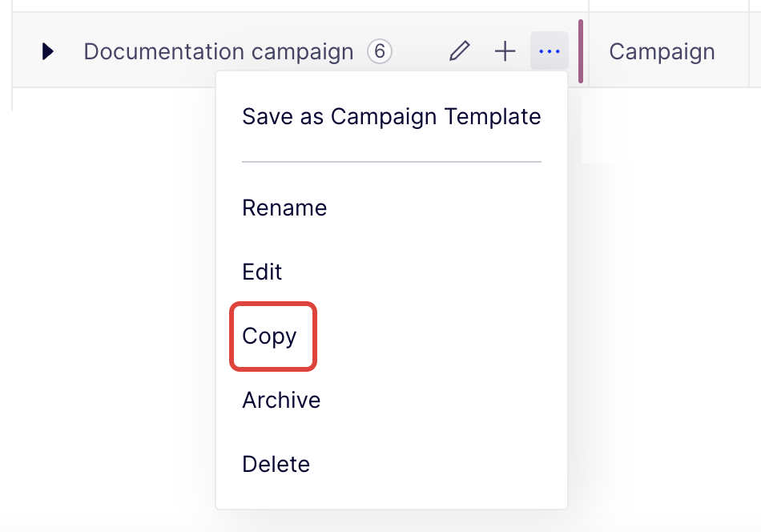Select Delete from the context menu
This screenshot has height=532, width=761.
click(x=276, y=465)
